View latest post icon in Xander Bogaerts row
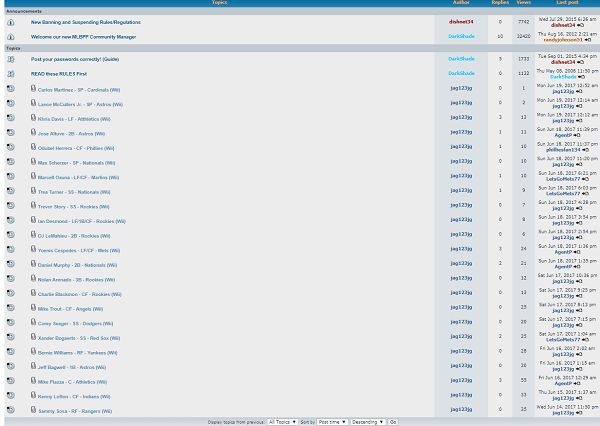 point(585,340)
